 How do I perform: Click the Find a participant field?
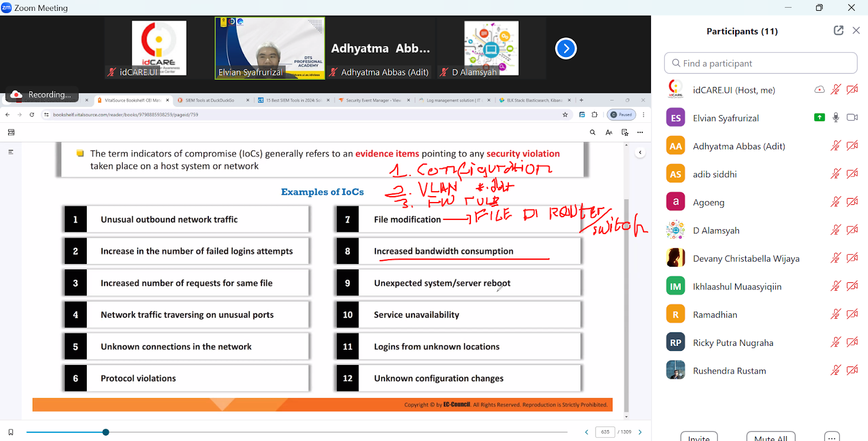click(x=760, y=63)
